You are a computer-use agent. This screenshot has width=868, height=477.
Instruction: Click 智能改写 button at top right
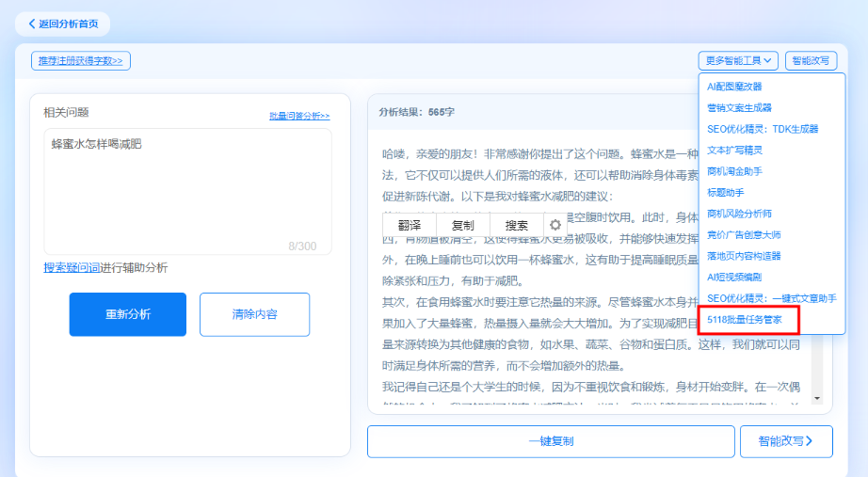tap(811, 61)
